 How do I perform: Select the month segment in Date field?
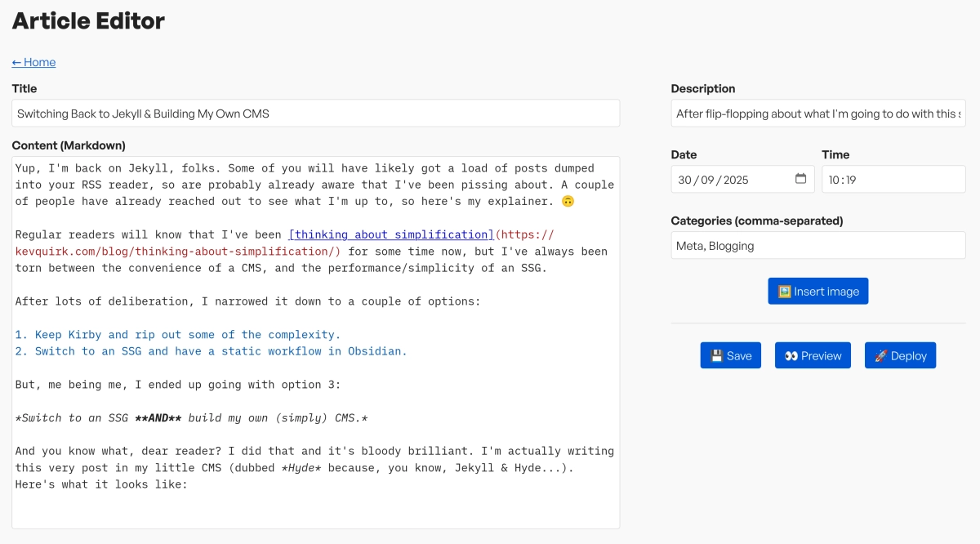tap(708, 180)
